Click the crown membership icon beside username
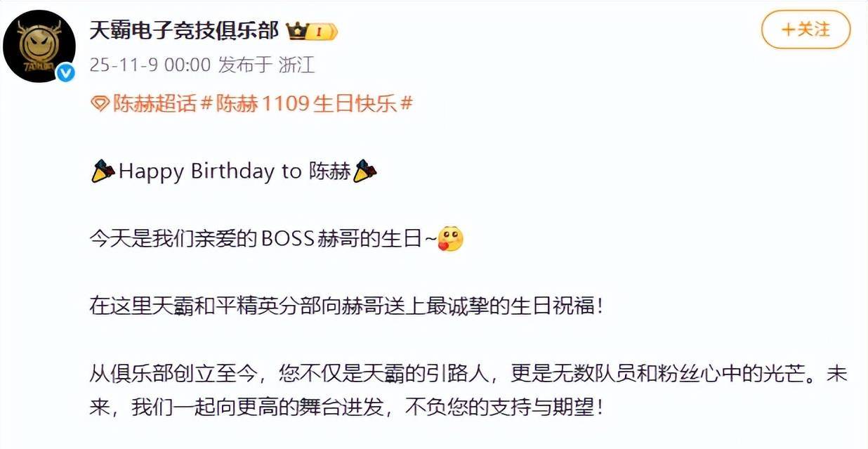868x449 pixels. tap(296, 30)
